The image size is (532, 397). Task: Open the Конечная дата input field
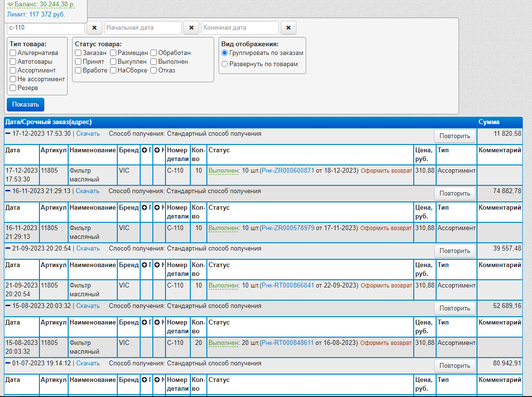(240, 28)
